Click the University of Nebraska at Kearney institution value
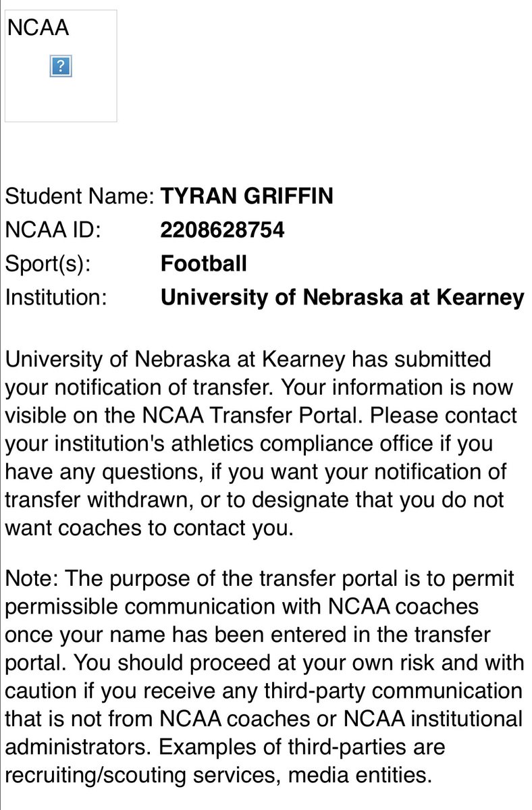The width and height of the screenshot is (532, 810). [x=342, y=296]
